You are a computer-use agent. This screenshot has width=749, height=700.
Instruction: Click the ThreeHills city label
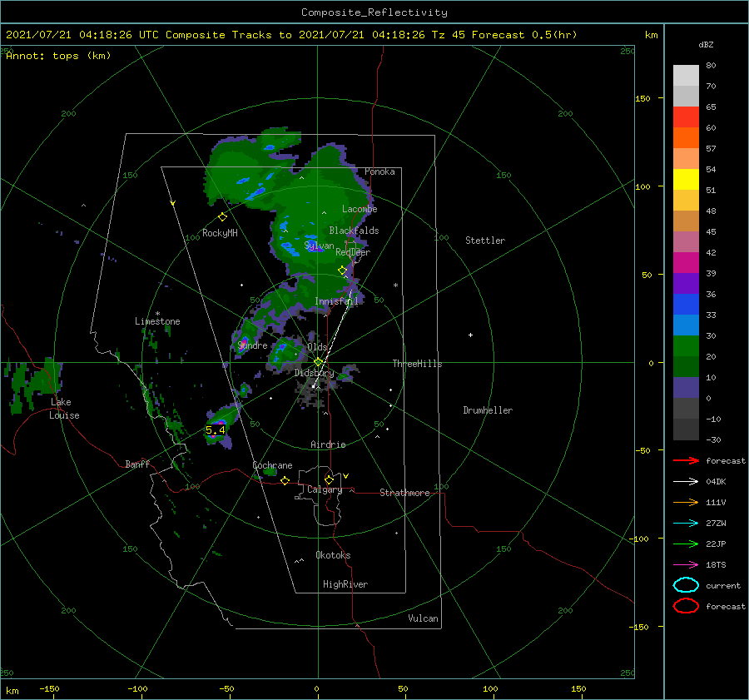[x=418, y=364]
